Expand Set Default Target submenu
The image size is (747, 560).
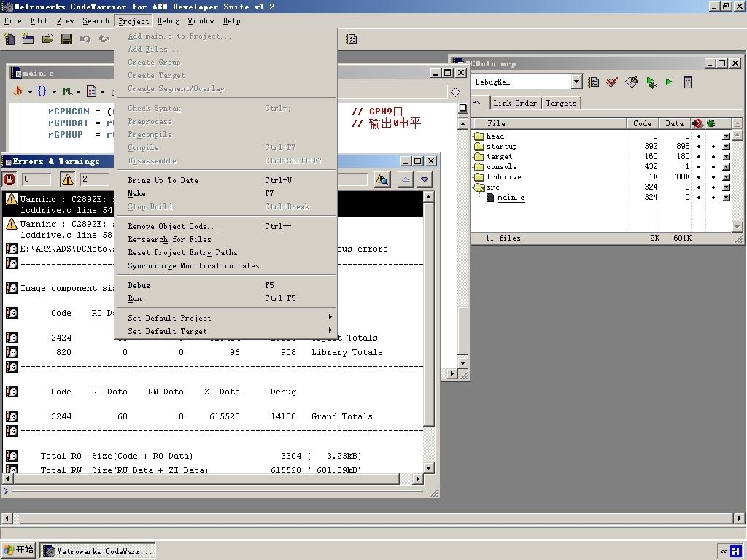[x=226, y=331]
